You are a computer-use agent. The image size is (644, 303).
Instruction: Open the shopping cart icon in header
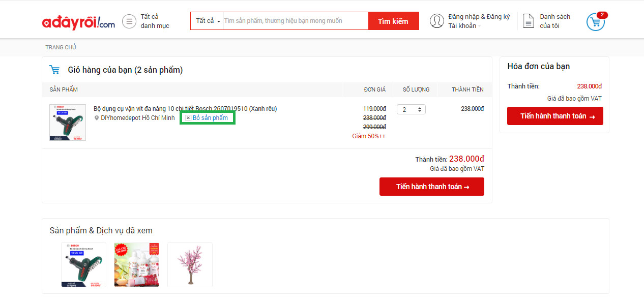click(595, 22)
